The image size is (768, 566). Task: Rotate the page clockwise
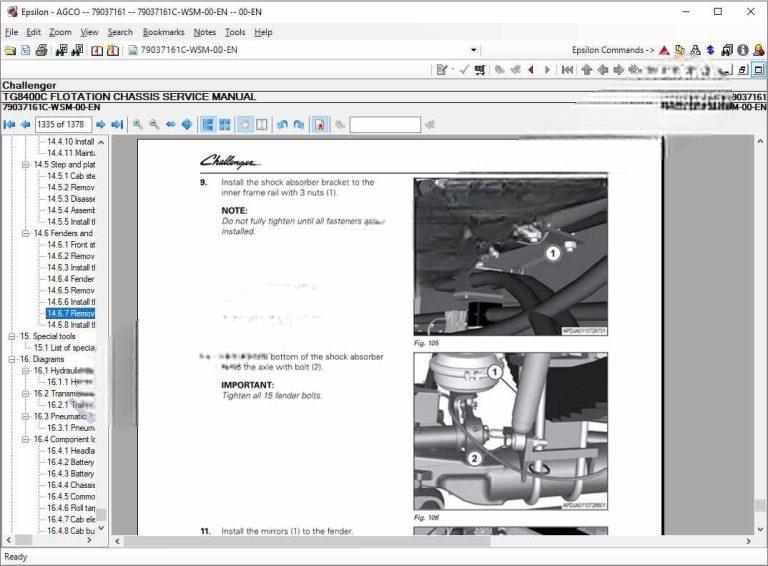298,124
